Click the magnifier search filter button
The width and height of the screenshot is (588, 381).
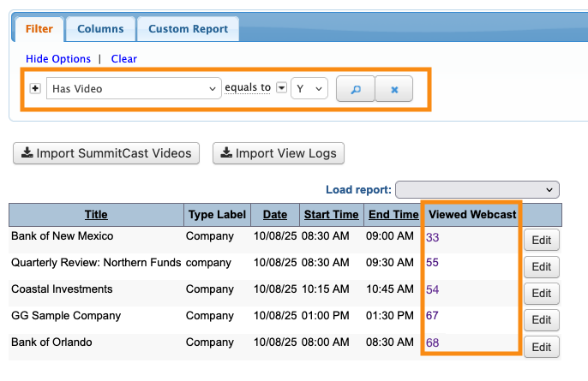pyautogui.click(x=355, y=89)
